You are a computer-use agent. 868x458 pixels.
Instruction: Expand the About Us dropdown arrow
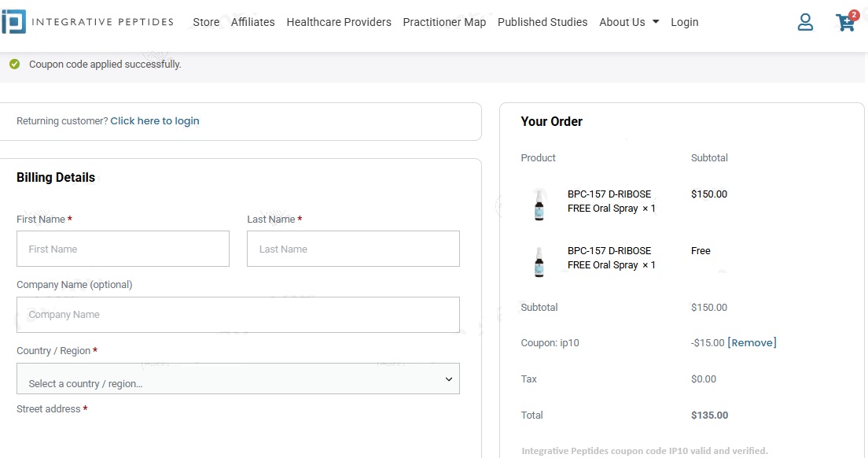pyautogui.click(x=656, y=22)
